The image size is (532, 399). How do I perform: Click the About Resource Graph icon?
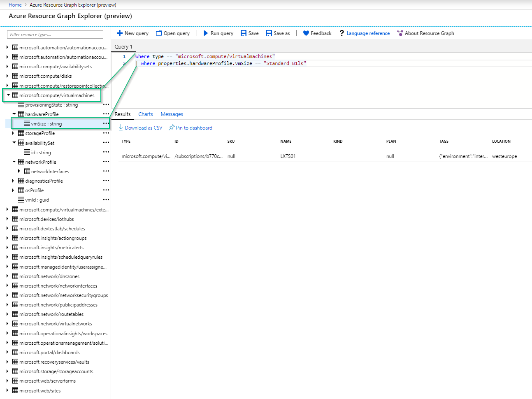[400, 33]
